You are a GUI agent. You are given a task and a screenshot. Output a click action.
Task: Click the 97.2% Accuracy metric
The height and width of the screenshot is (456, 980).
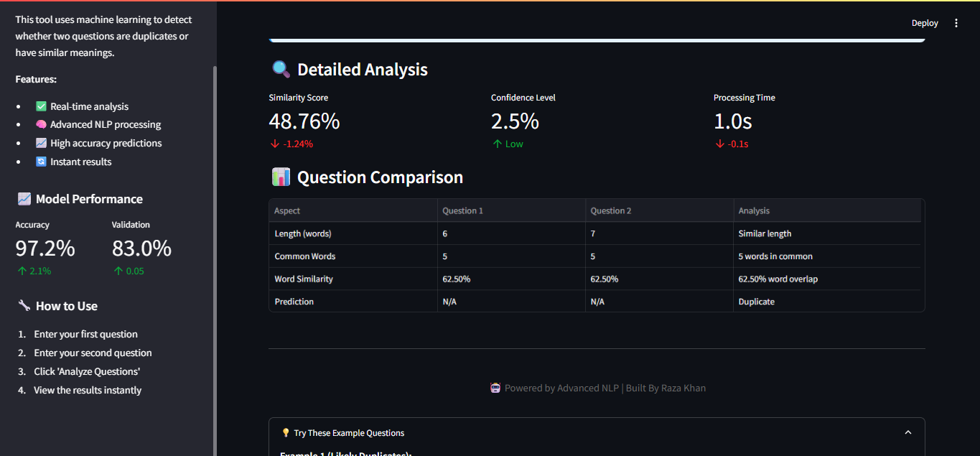[x=45, y=248]
